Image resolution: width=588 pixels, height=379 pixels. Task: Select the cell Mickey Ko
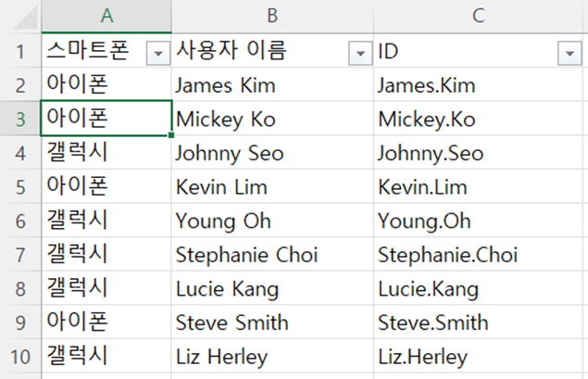[272, 119]
